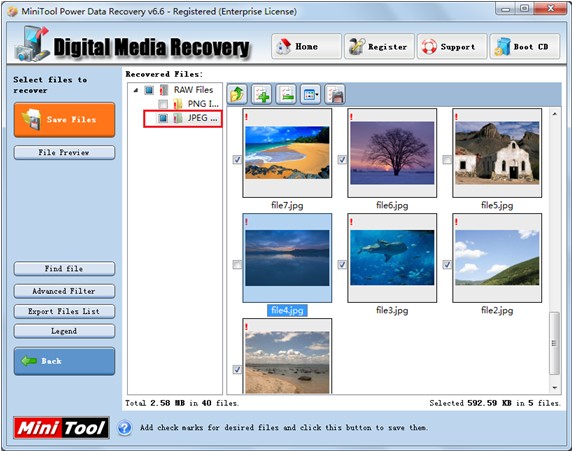This screenshot has width=572, height=451.
Task: Go Back to the previous step
Action: point(65,361)
